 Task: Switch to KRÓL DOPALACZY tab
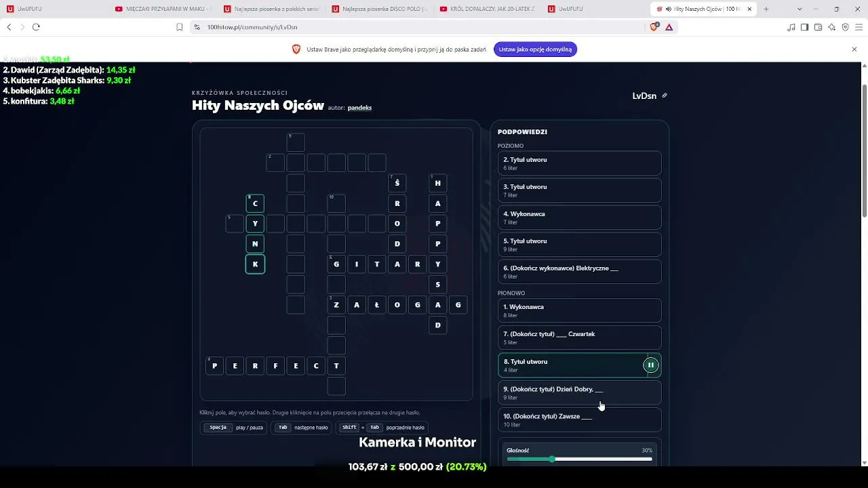(x=488, y=9)
